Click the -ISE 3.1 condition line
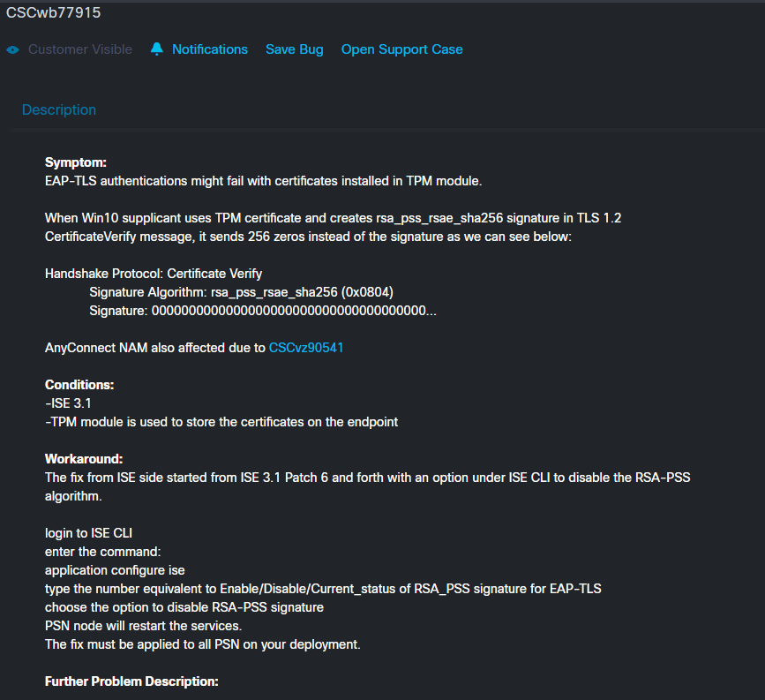Screen dimensions: 765x700 click(68, 403)
